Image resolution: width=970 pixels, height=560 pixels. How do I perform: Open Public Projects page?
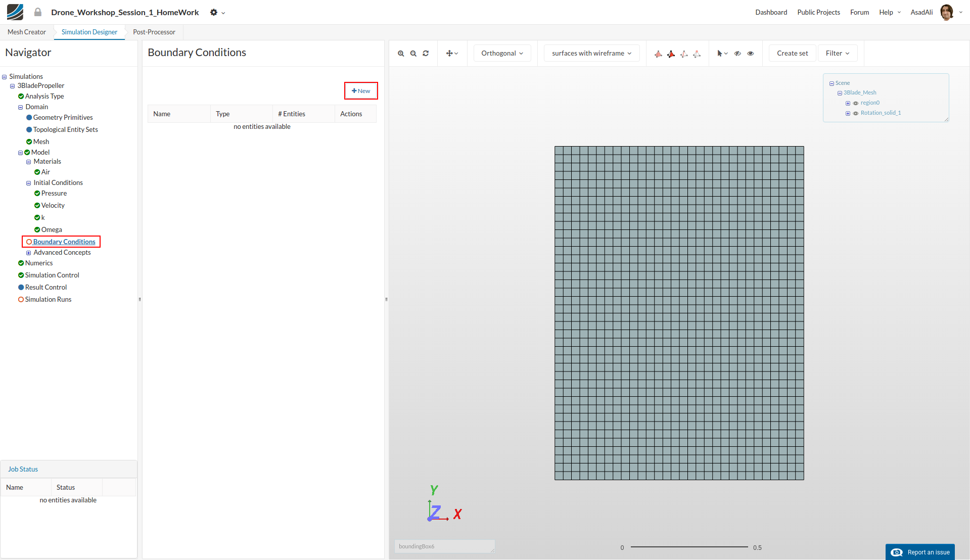(818, 12)
